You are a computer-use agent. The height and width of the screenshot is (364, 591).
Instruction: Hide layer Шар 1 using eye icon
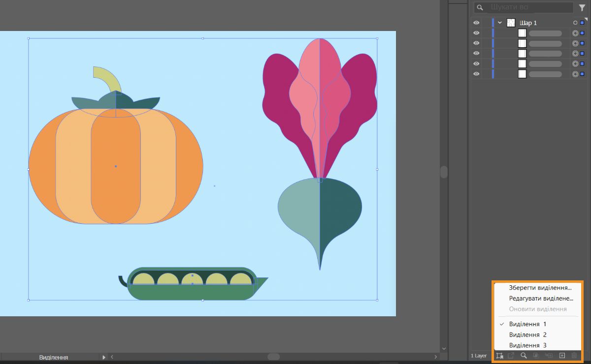(476, 23)
